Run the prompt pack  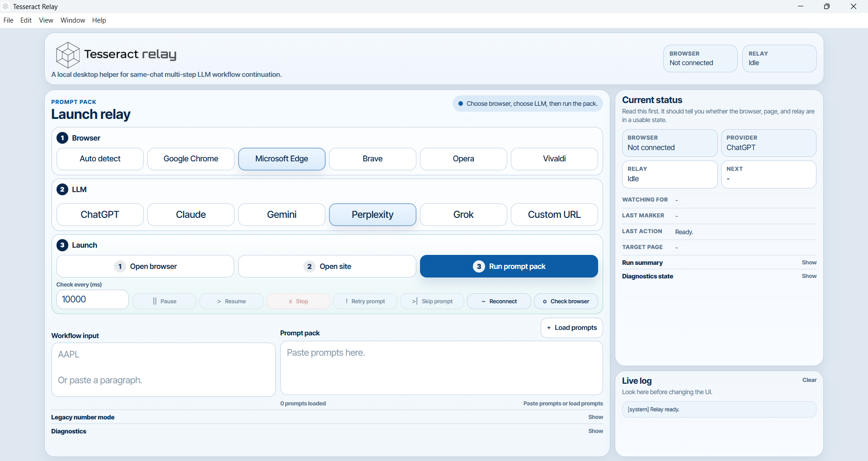pos(509,266)
